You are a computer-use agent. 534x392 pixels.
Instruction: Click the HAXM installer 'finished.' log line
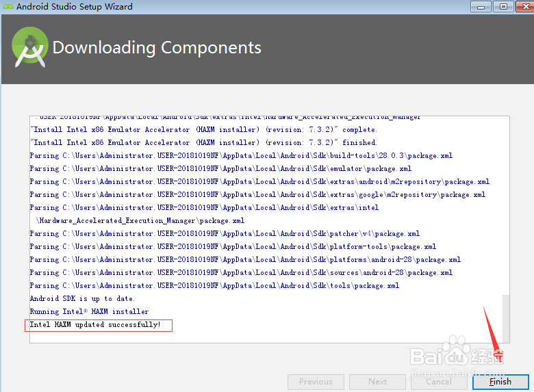pos(203,142)
